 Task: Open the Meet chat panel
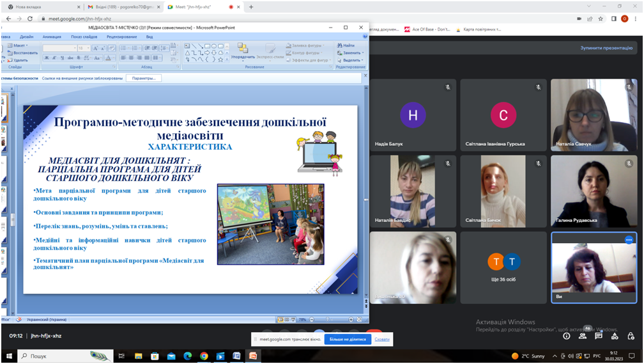tap(599, 336)
